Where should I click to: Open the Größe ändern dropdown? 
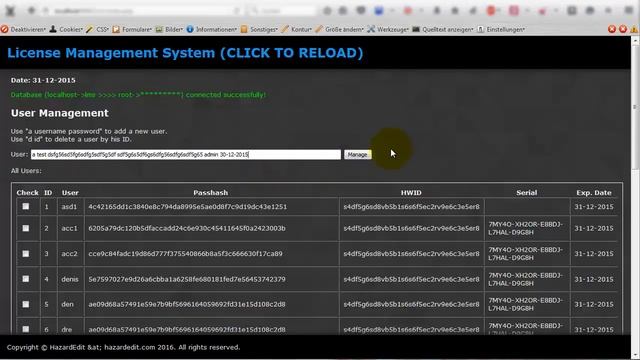tap(339, 29)
